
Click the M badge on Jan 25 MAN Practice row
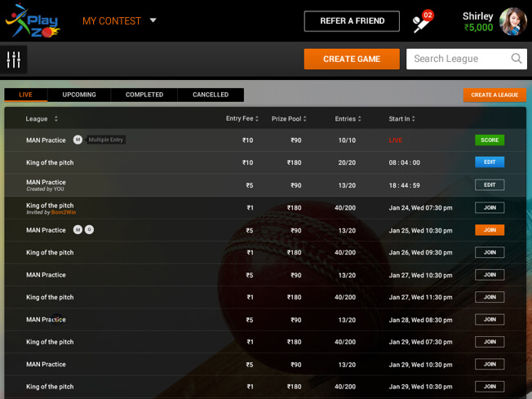coord(78,230)
